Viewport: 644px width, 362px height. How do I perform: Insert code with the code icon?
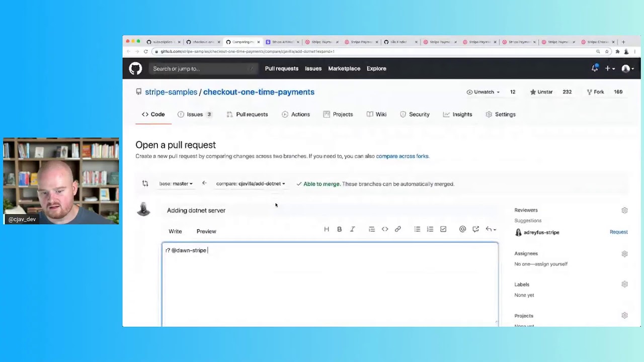coord(385,229)
